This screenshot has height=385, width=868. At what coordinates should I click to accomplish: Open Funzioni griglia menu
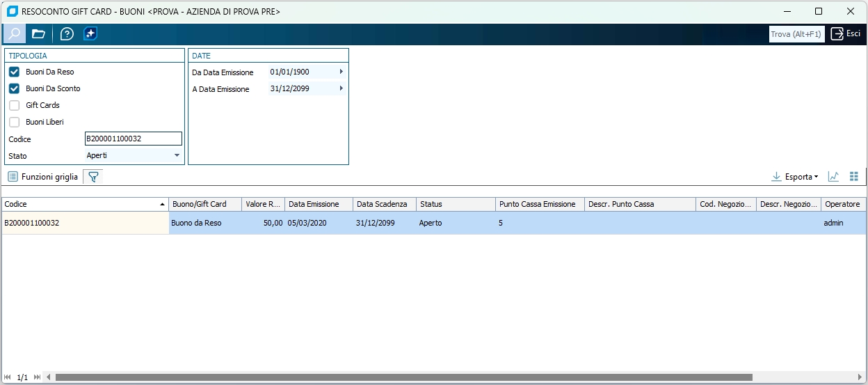pos(43,177)
